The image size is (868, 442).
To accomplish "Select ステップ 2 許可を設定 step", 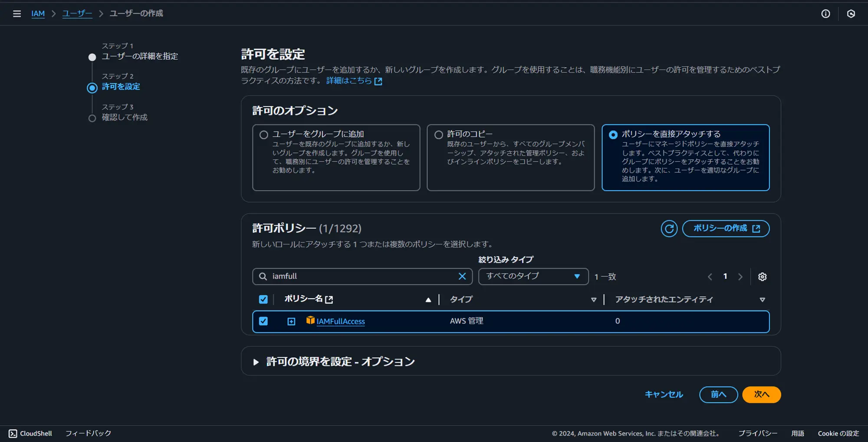I will coord(121,86).
